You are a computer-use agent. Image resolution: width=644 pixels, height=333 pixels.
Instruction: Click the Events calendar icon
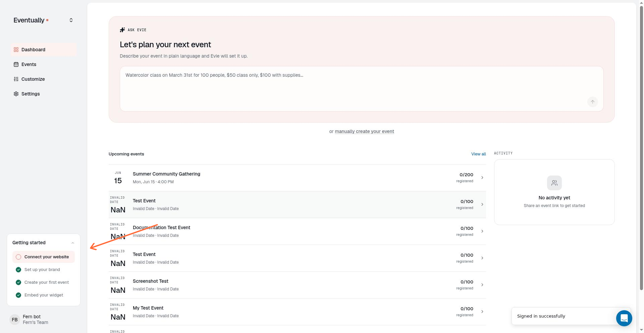tap(16, 64)
